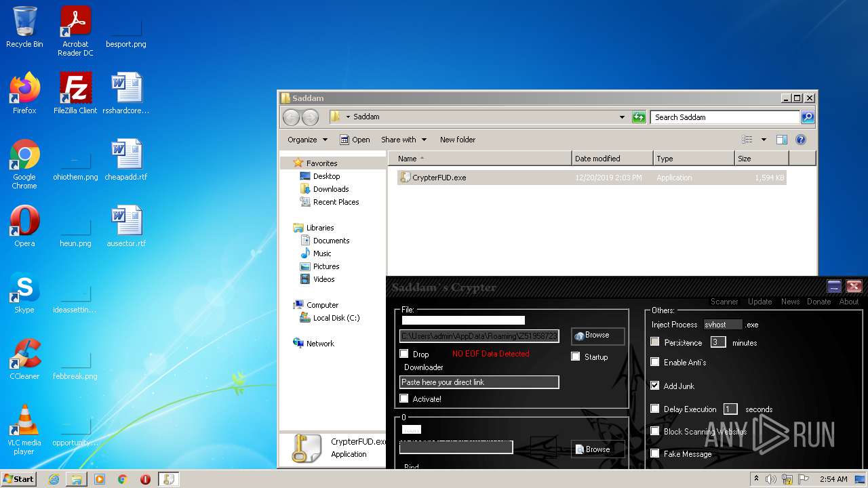The image size is (868, 488).
Task: Select the cheapadd.rtf desktop file
Action: point(126,159)
